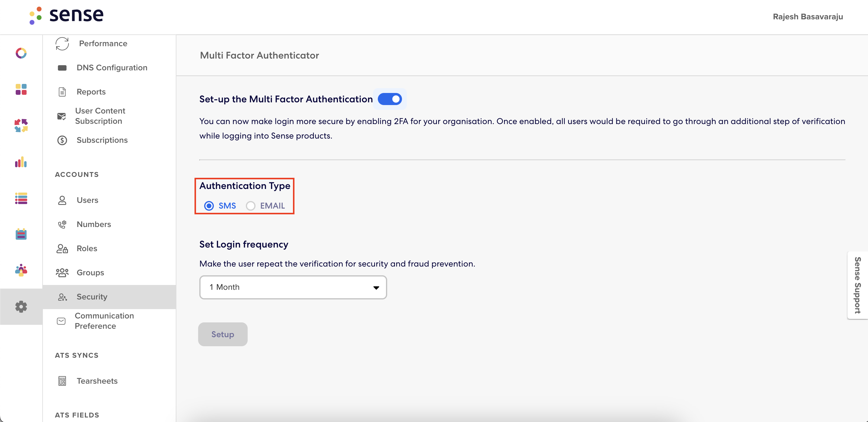868x422 pixels.
Task: Open the Sense home dashboard icon
Action: [21, 53]
